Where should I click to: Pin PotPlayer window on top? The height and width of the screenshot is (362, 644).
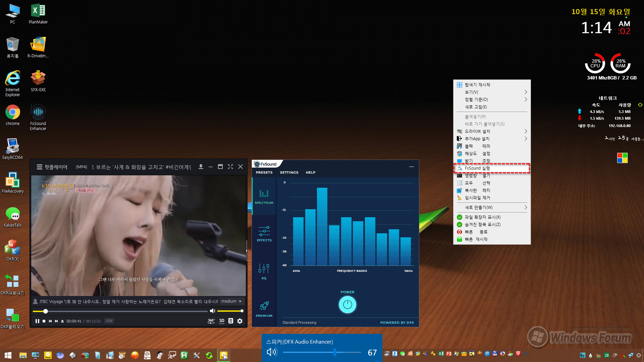coord(201,167)
